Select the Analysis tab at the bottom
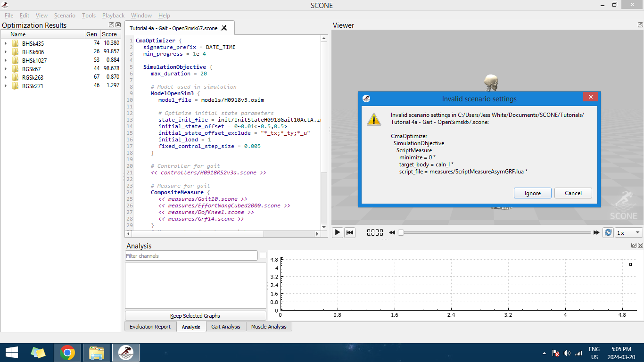The height and width of the screenshot is (362, 644). coord(191,327)
